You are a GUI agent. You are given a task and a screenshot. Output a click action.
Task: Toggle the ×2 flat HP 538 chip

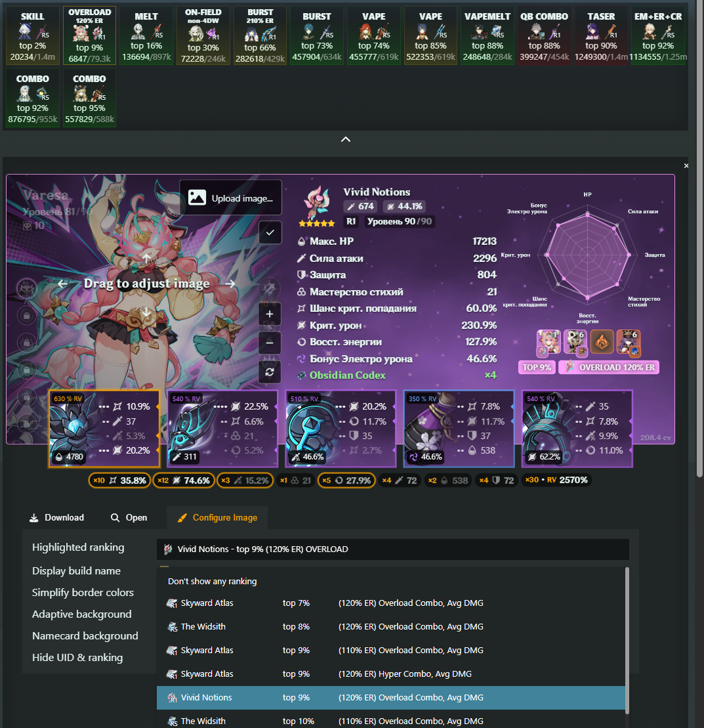[448, 480]
